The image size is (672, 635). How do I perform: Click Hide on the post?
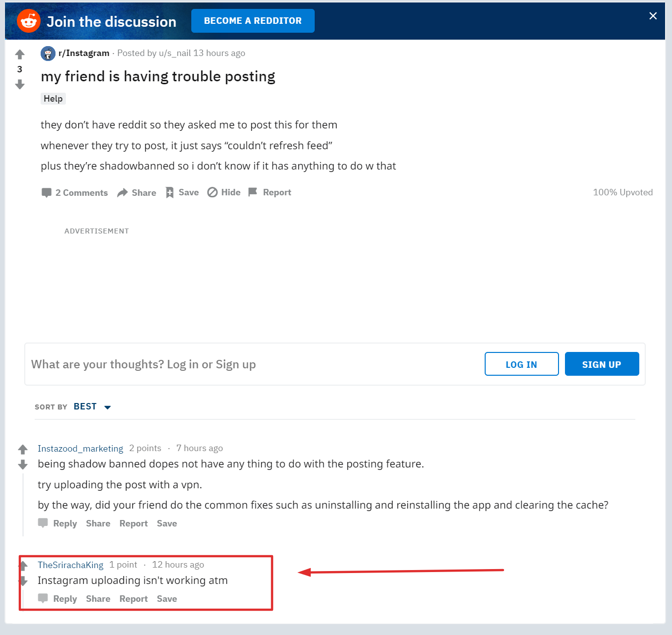(x=231, y=192)
